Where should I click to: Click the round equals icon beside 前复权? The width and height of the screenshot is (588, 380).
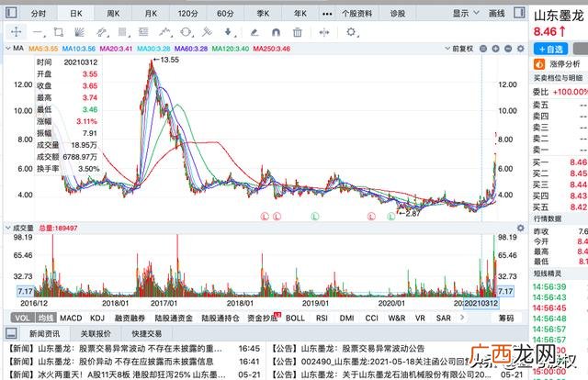point(483,49)
